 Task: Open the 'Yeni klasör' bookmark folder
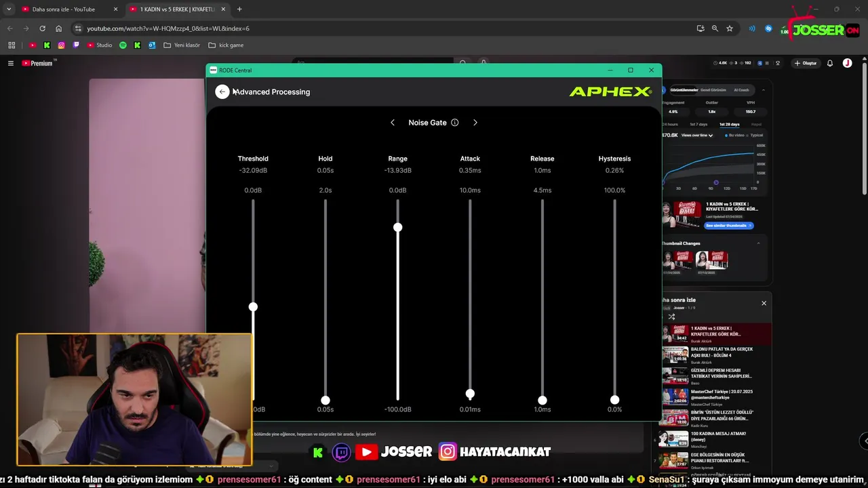pos(182,45)
